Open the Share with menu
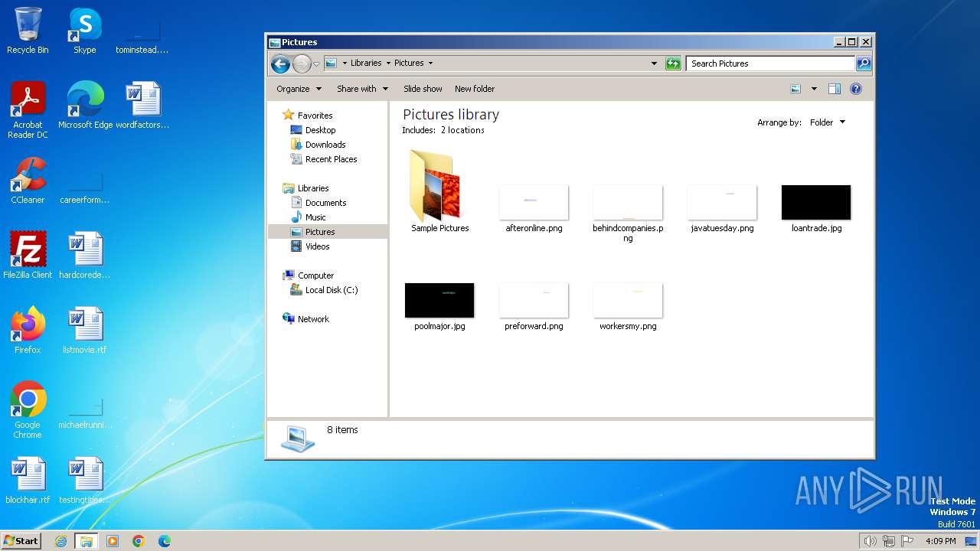The width and height of the screenshot is (980, 551). click(363, 89)
